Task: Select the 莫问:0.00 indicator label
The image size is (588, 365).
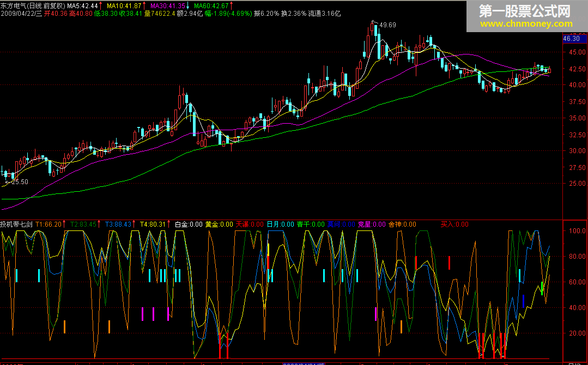Action: 341,224
